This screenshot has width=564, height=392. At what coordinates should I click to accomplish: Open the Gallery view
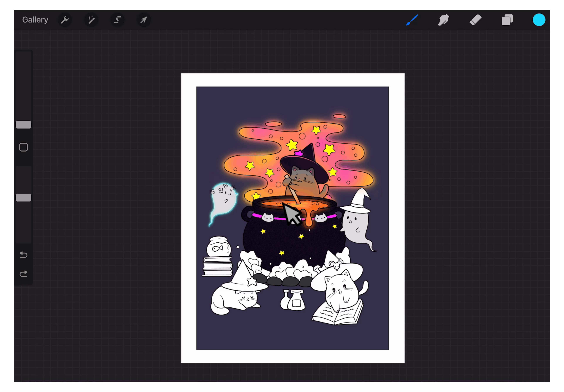click(35, 20)
